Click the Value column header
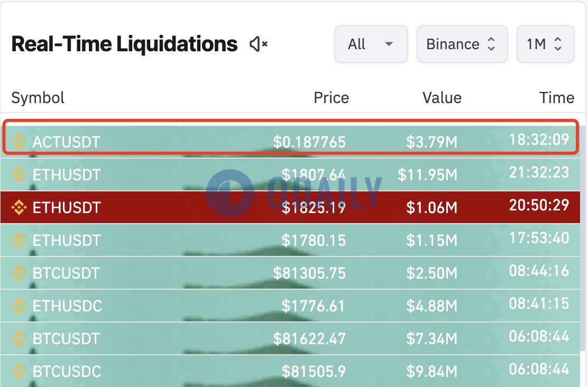588x387 pixels. pos(442,98)
